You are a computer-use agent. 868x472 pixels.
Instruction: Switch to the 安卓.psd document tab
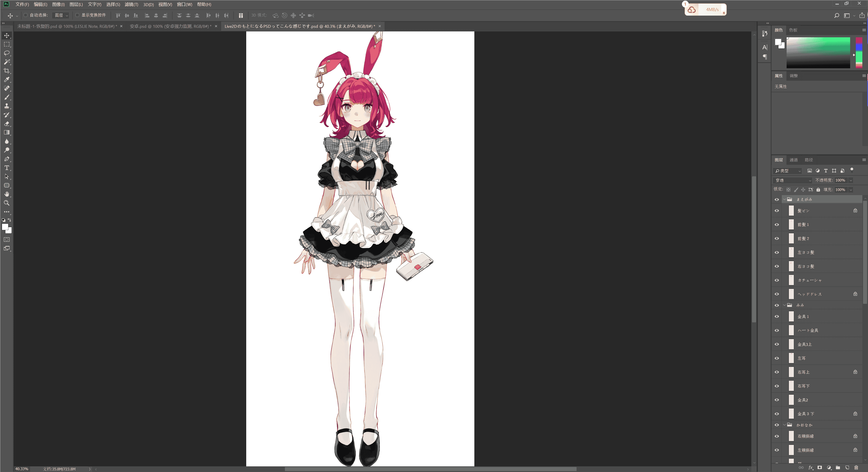point(170,26)
